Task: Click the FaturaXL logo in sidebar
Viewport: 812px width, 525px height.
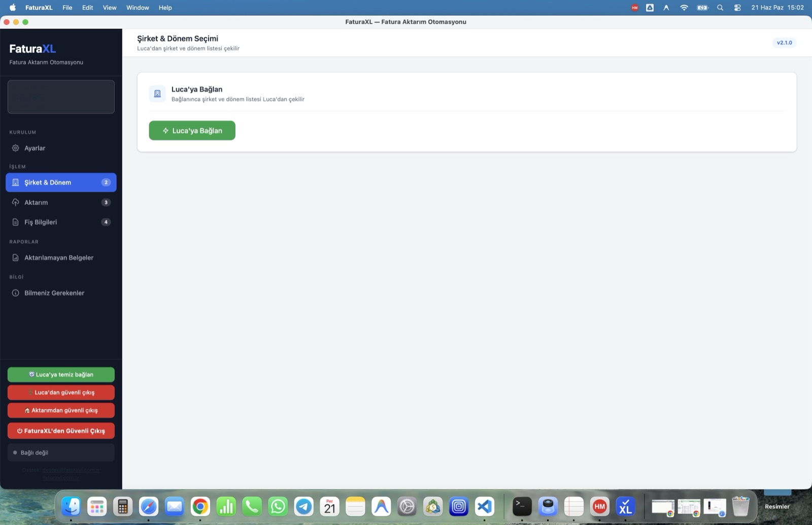Action: [x=32, y=49]
